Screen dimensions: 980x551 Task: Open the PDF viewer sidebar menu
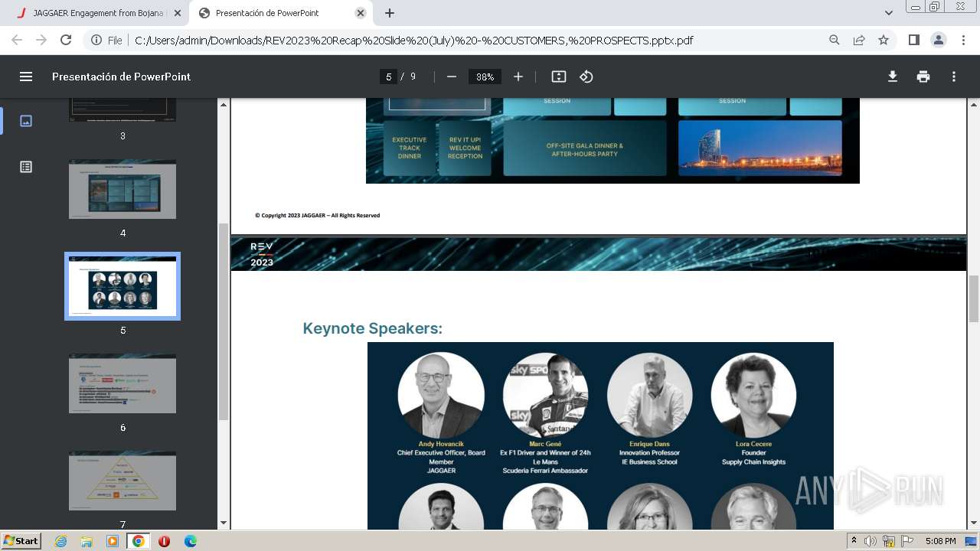(x=26, y=77)
